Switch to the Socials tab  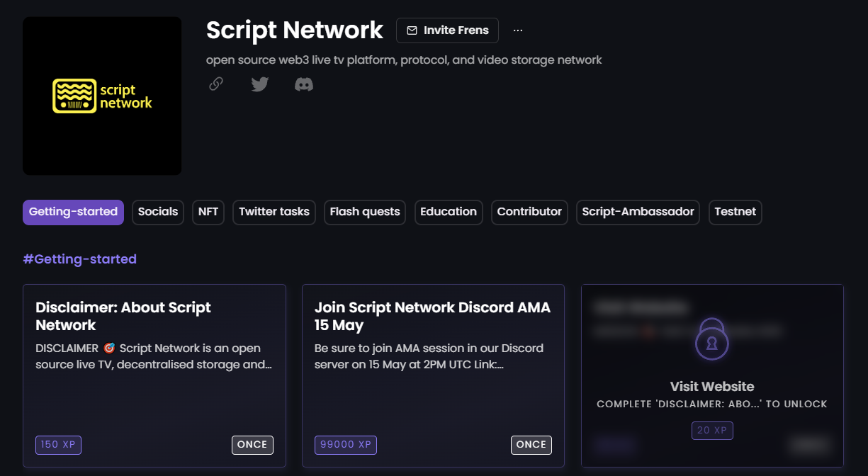click(158, 212)
